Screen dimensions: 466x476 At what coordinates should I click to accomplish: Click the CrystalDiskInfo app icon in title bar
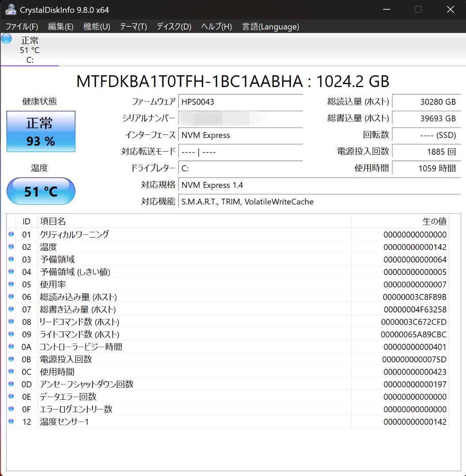(11, 9)
